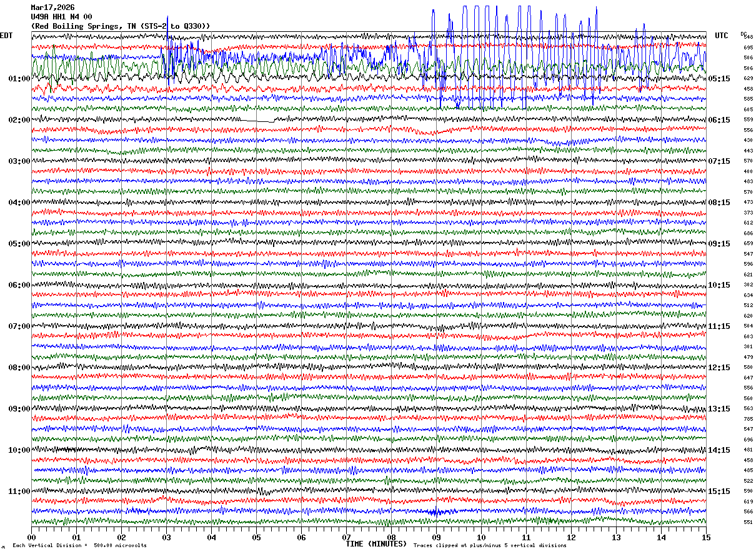Click the '08:00' EDT time label

[x=19, y=368]
